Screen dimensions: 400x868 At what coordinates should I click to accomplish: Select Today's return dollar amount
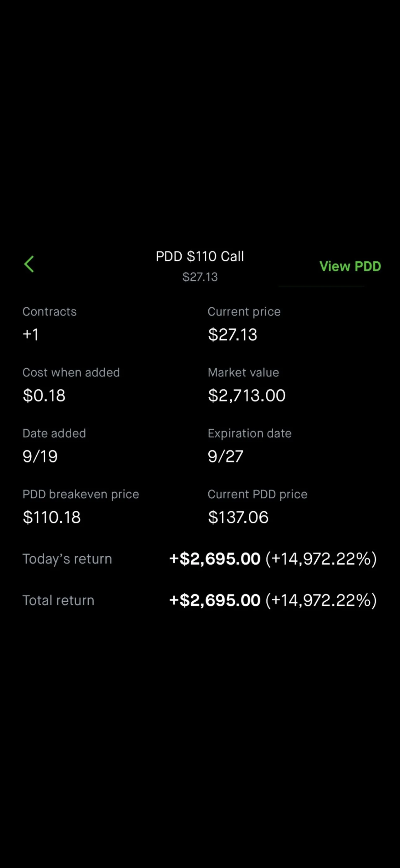point(215,559)
